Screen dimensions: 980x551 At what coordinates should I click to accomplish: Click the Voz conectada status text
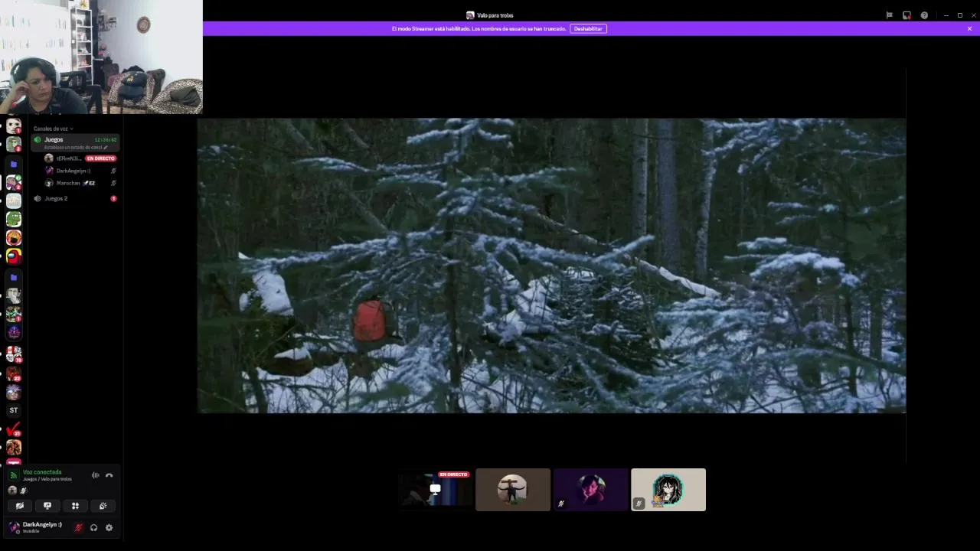tap(42, 472)
